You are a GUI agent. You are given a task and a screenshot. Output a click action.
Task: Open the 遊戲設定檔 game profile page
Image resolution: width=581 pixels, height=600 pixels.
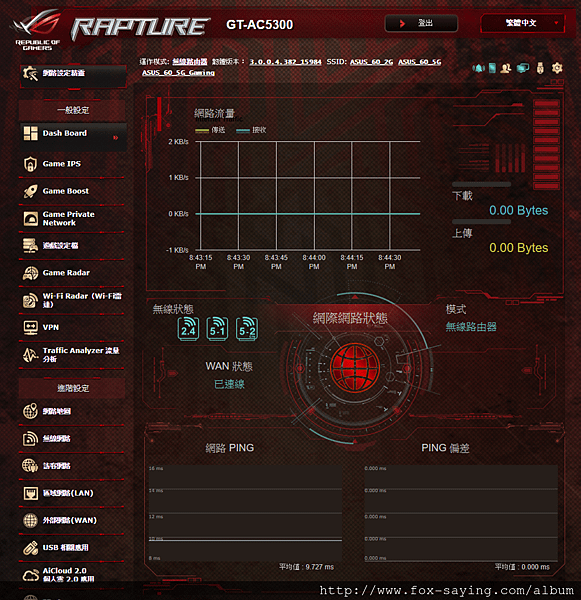click(72, 245)
